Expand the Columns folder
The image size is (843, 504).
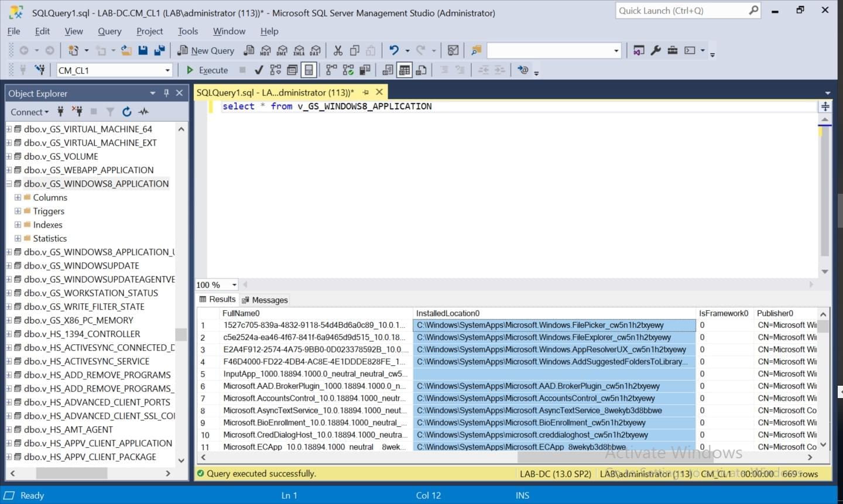(x=18, y=197)
